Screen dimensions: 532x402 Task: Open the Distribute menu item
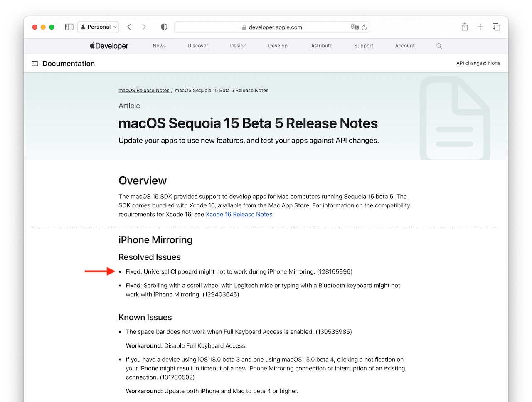click(321, 46)
